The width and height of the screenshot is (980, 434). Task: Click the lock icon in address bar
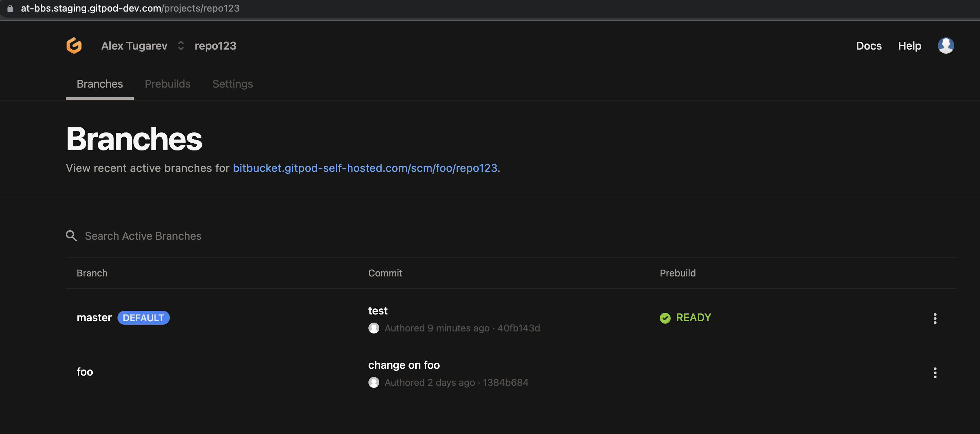pos(10,8)
